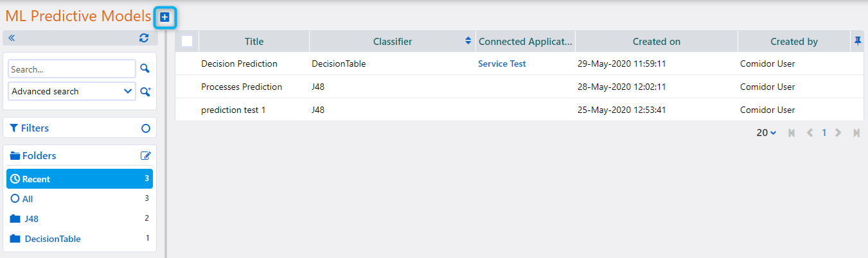Click the pin column icon
Image resolution: width=868 pixels, height=258 pixels.
point(857,41)
